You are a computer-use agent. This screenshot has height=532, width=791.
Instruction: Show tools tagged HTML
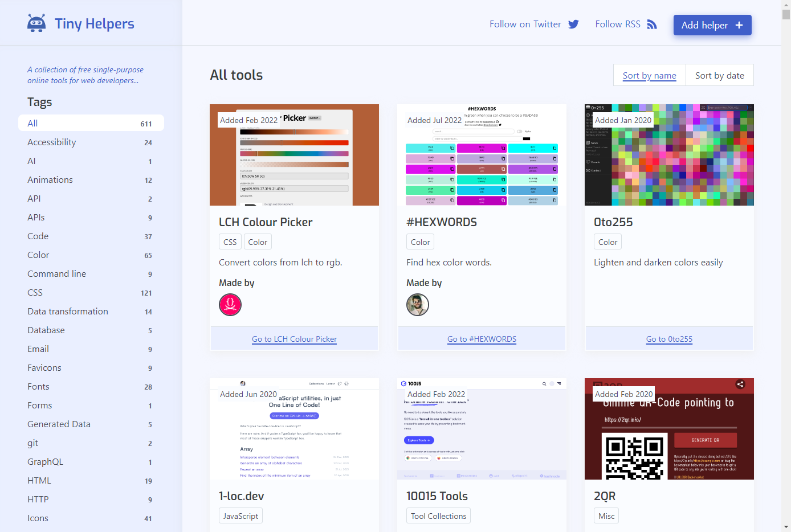tap(91, 480)
